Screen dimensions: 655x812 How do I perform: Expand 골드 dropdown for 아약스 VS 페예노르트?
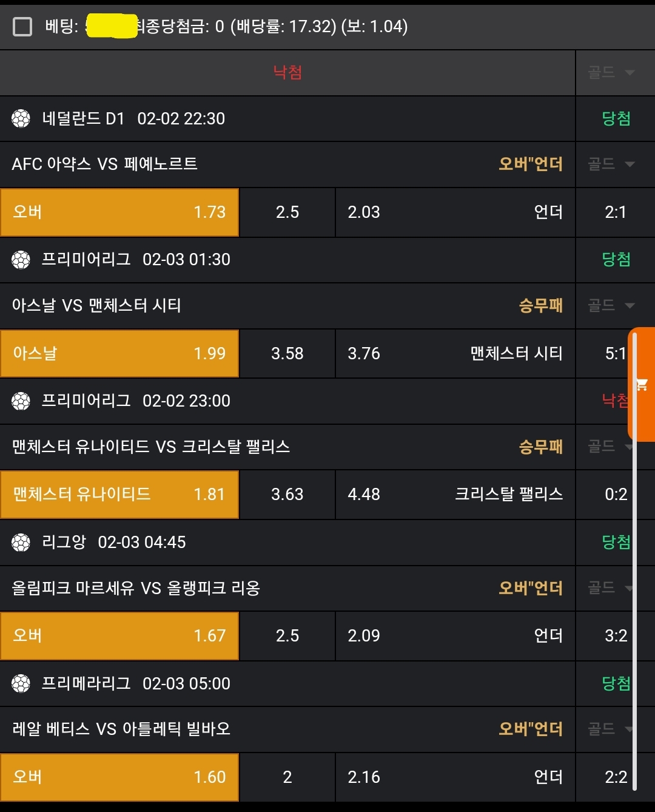point(611,164)
